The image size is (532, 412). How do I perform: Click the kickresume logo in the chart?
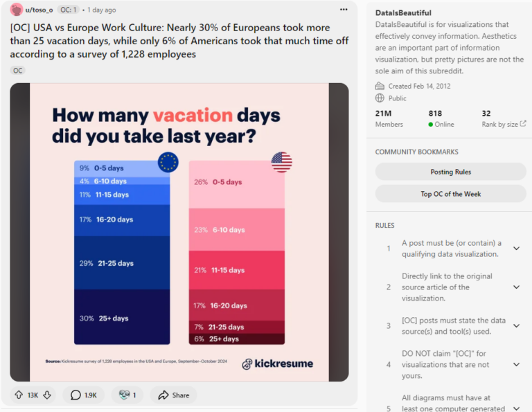click(278, 364)
